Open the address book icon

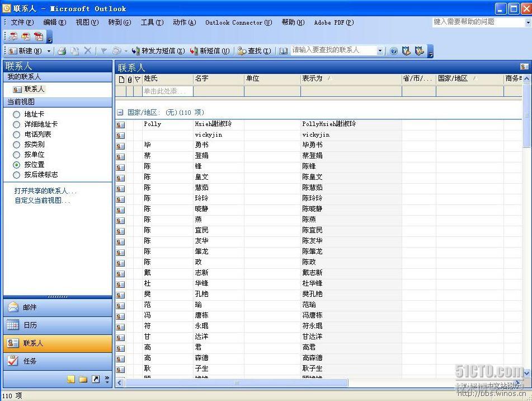point(283,51)
